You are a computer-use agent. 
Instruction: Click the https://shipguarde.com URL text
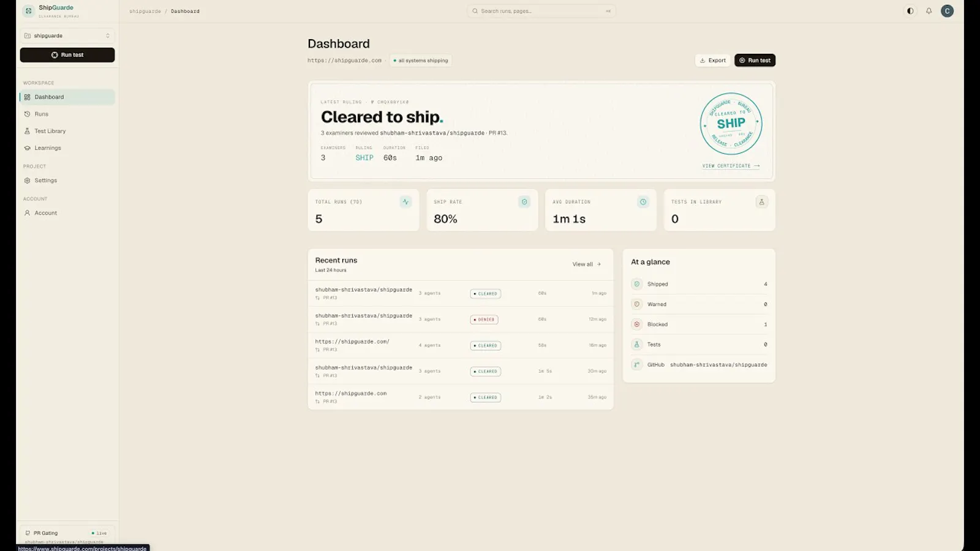click(344, 61)
